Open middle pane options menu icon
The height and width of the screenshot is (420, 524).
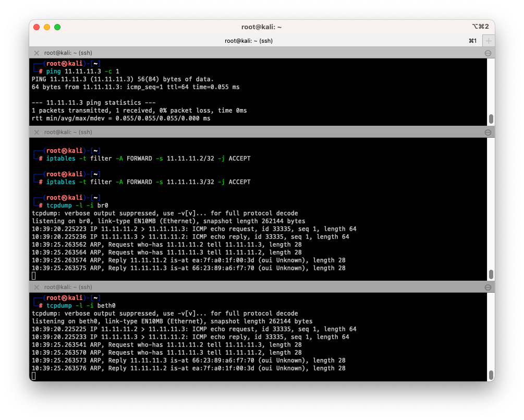488,133
